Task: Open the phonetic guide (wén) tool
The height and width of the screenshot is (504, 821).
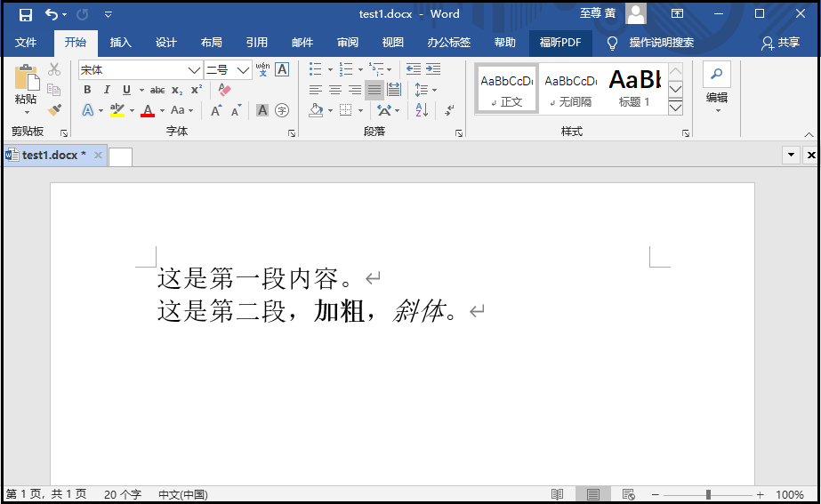Action: point(263,69)
